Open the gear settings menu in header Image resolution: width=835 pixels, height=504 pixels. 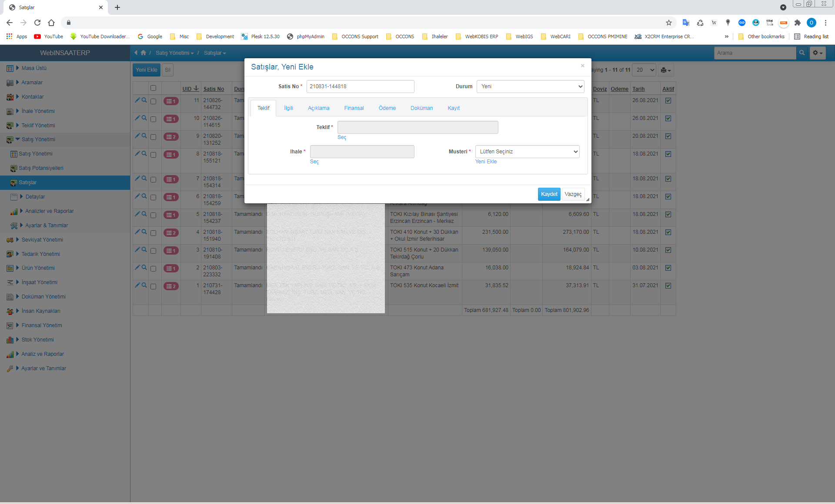coord(818,53)
